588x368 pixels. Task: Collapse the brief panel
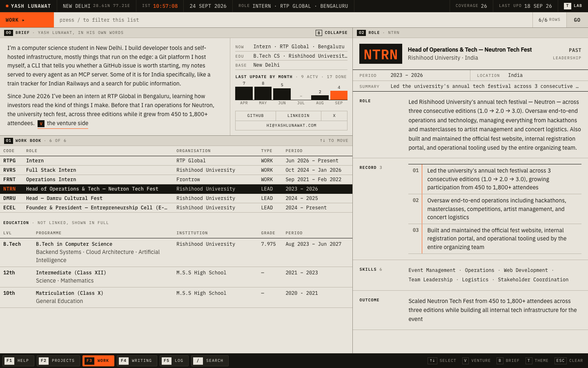pos(332,33)
